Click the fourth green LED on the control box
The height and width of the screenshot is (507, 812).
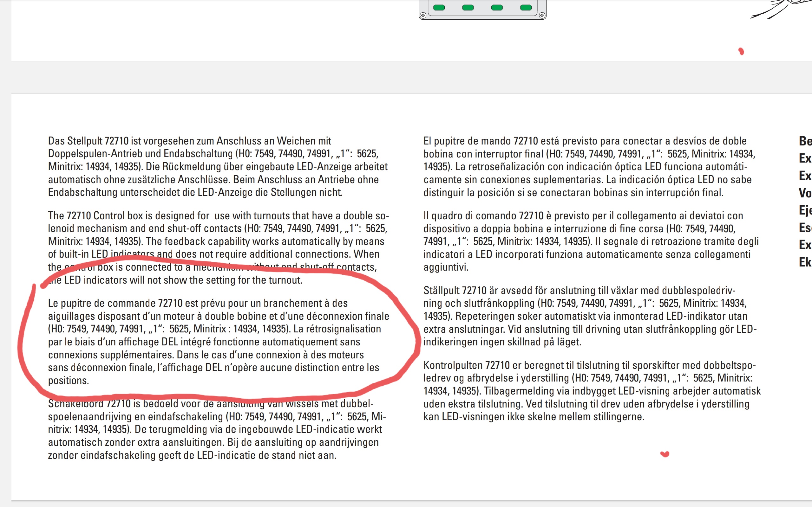[526, 8]
